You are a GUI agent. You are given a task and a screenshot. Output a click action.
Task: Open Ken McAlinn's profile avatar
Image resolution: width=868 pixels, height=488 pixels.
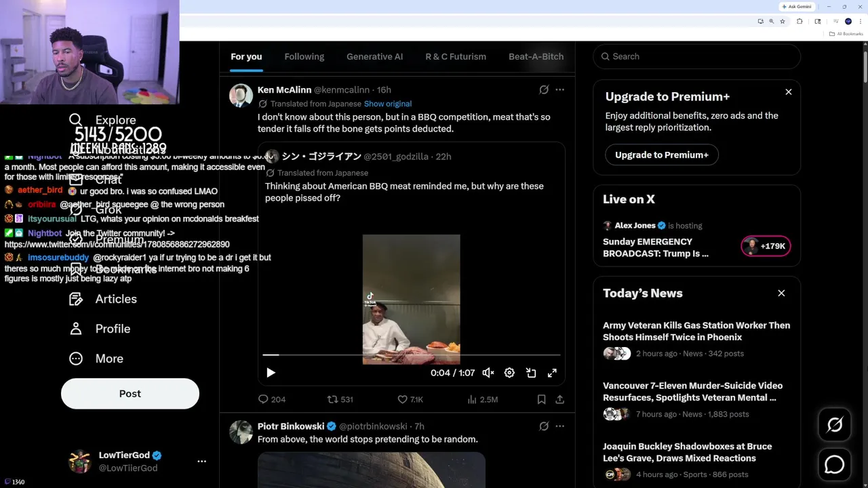click(241, 96)
